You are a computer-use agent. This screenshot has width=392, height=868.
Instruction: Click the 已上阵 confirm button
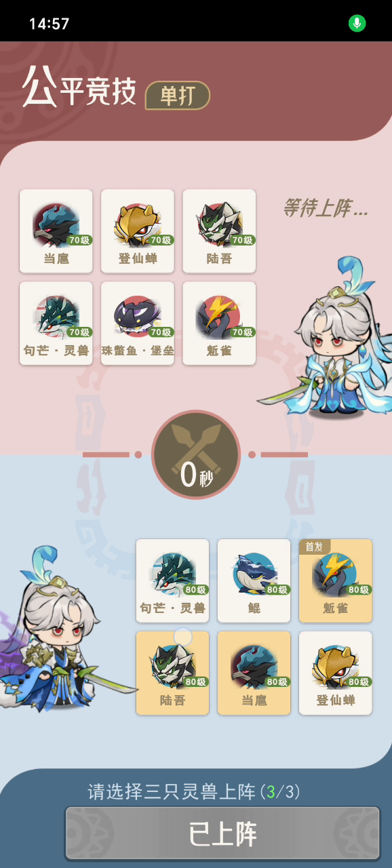tap(222, 833)
